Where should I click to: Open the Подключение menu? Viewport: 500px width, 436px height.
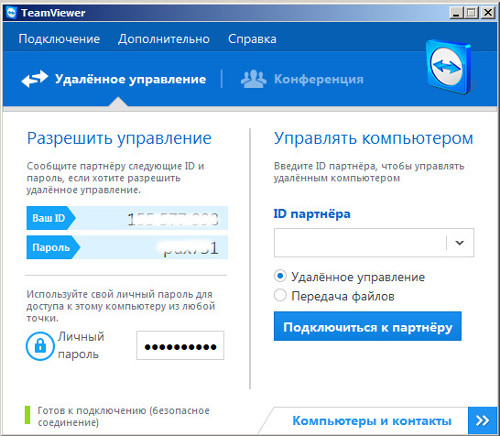pyautogui.click(x=59, y=39)
